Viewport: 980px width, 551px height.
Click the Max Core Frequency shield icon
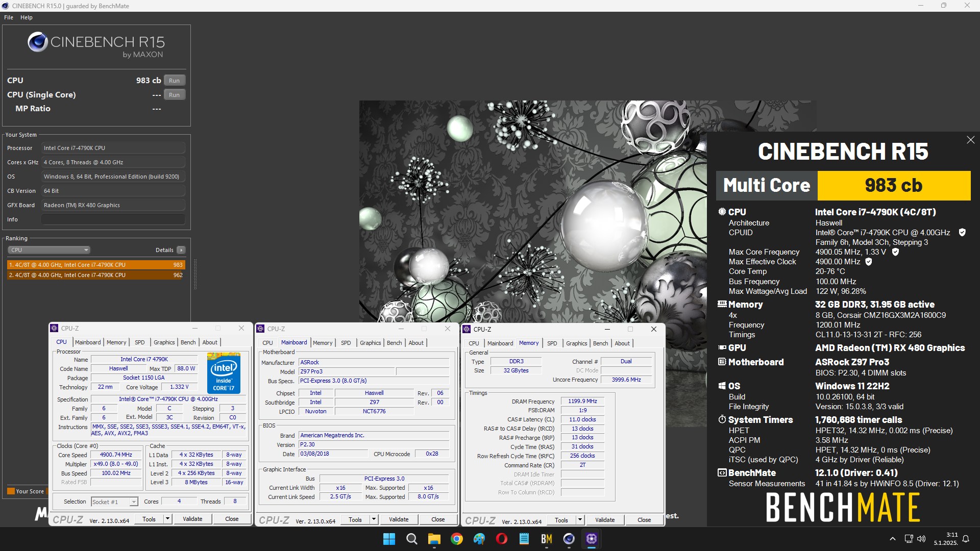(x=895, y=252)
